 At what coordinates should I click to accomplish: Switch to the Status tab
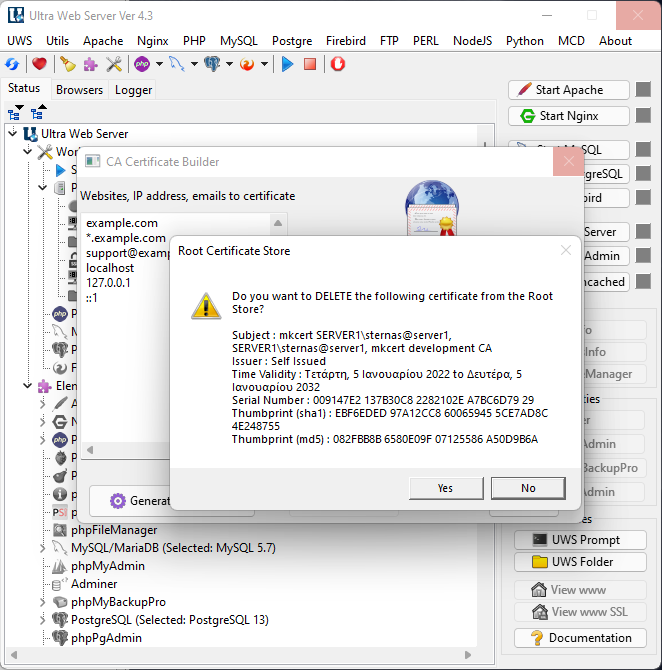click(24, 88)
